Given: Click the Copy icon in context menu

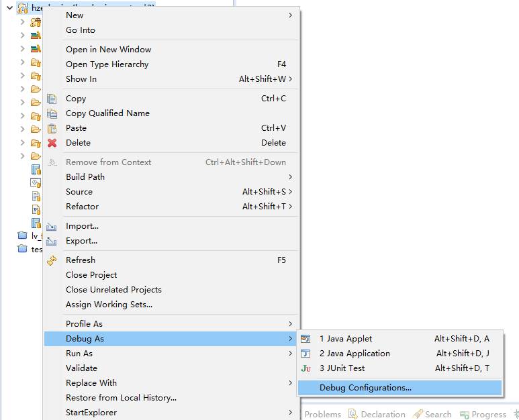Looking at the screenshot, I should [52, 99].
